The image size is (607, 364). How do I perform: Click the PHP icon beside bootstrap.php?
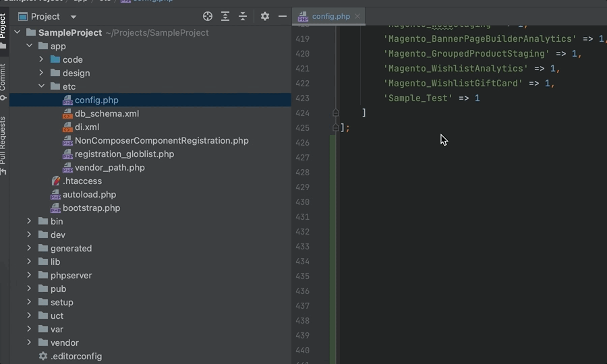[55, 208]
